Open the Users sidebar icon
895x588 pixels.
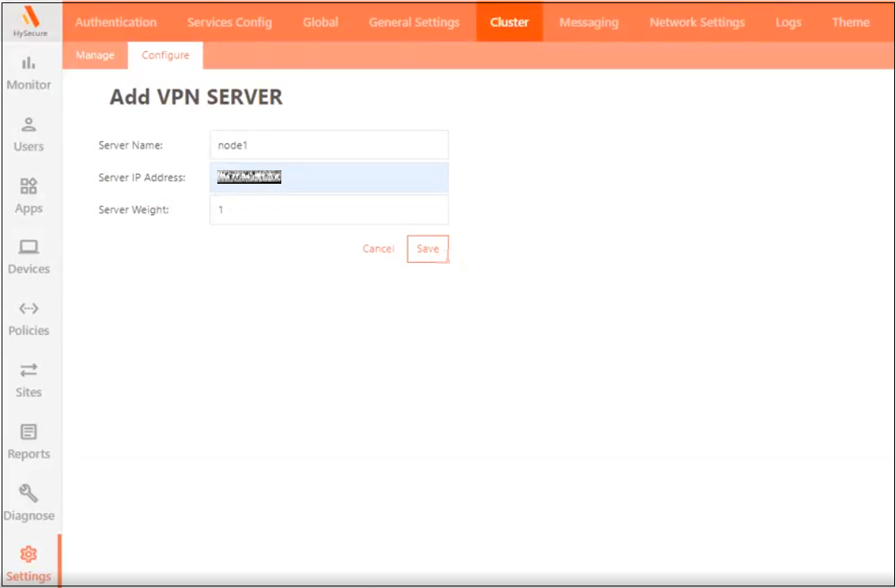point(29,125)
